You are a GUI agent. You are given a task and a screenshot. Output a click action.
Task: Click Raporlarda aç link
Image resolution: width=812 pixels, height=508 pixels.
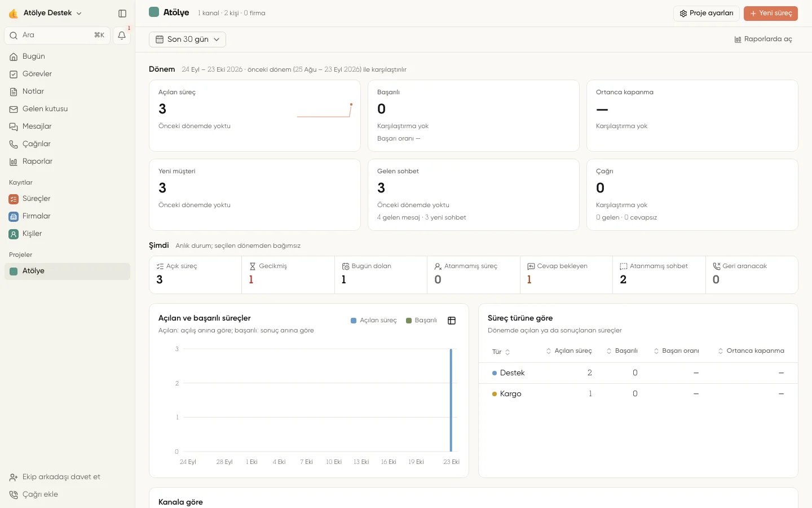(763, 40)
